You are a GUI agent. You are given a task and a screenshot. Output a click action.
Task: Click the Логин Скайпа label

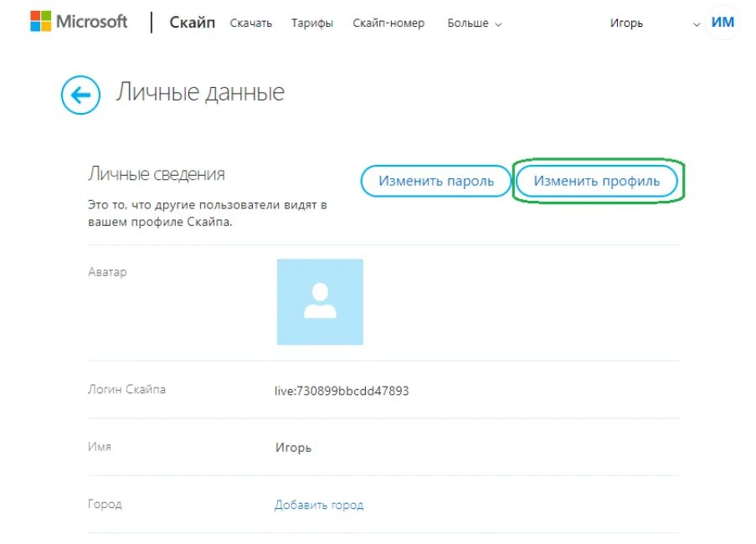coord(126,389)
